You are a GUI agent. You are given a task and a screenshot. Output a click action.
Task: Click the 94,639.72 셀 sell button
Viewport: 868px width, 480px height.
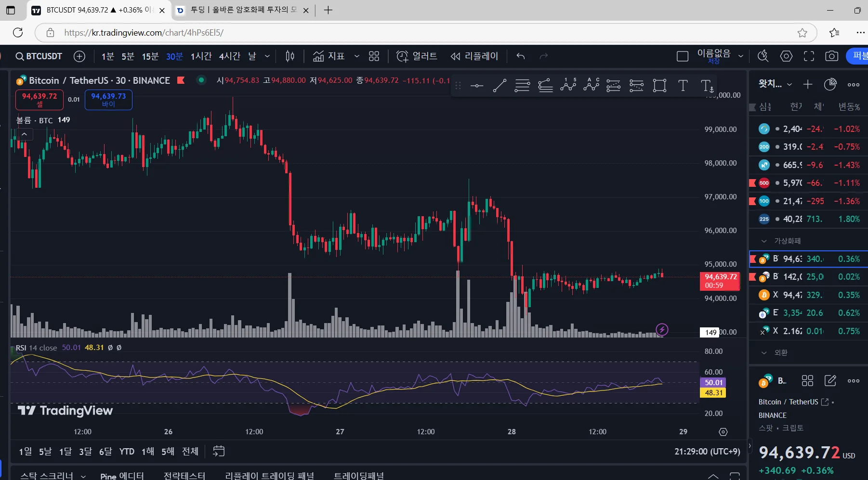[39, 100]
